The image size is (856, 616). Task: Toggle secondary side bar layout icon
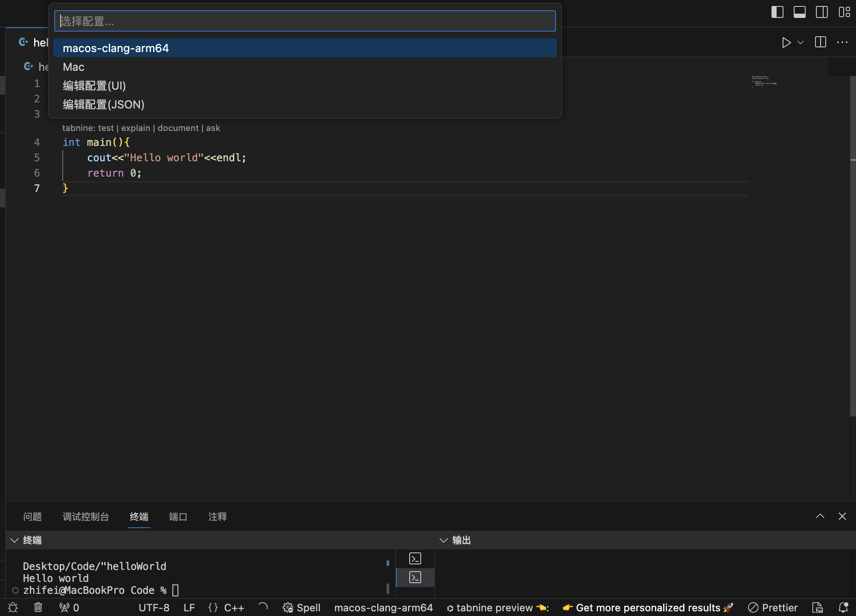(x=822, y=12)
